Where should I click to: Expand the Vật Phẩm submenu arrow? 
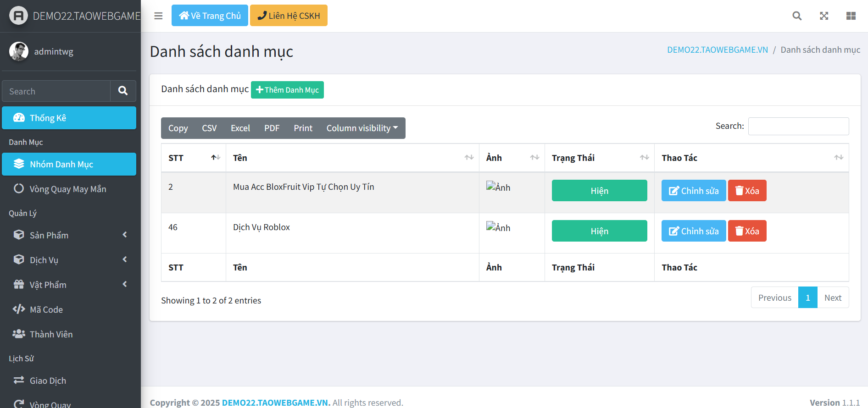tap(125, 284)
